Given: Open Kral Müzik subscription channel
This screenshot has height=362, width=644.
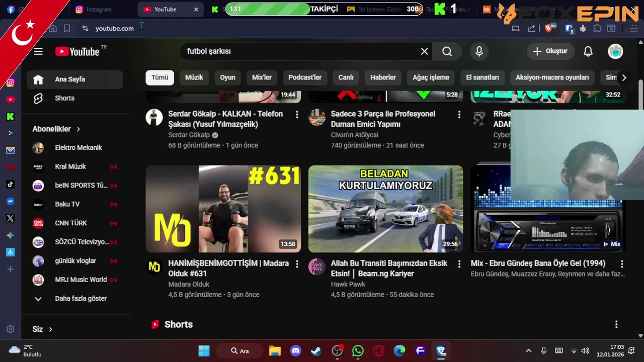Looking at the screenshot, I should point(75,166).
